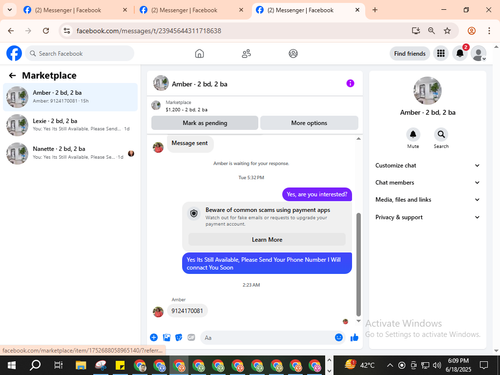Open emoji picker in message box
The height and width of the screenshot is (375, 500).
coord(339,337)
